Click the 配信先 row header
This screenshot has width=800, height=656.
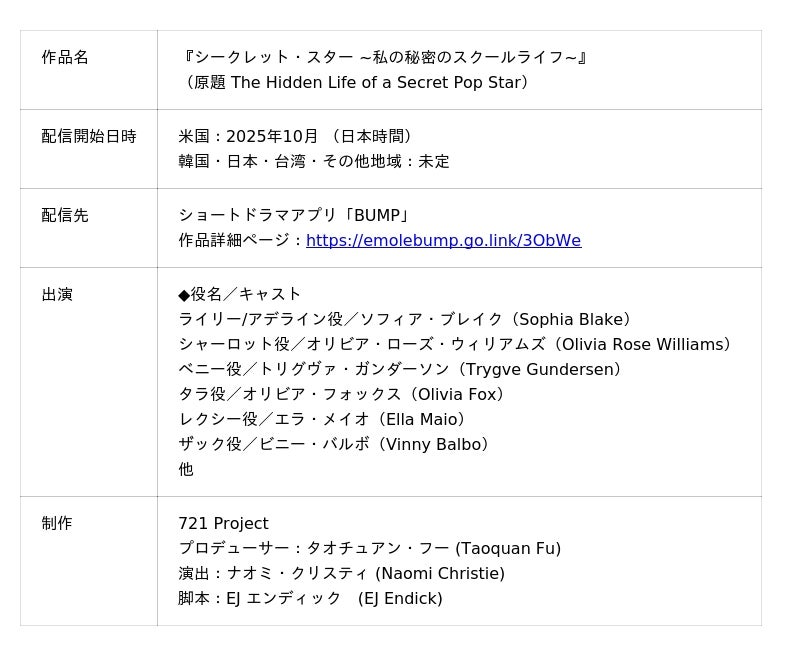[x=65, y=216]
